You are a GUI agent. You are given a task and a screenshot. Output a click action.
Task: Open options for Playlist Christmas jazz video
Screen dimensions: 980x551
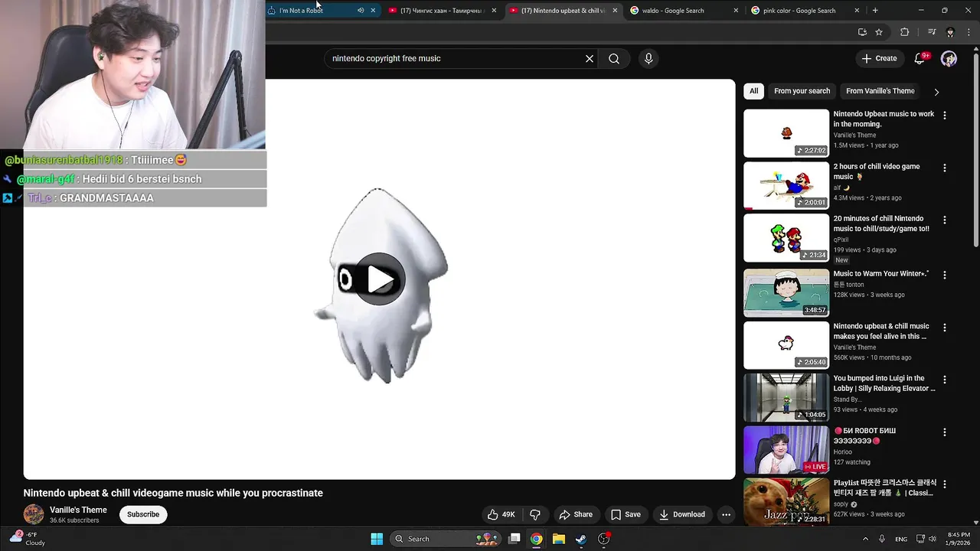944,484
